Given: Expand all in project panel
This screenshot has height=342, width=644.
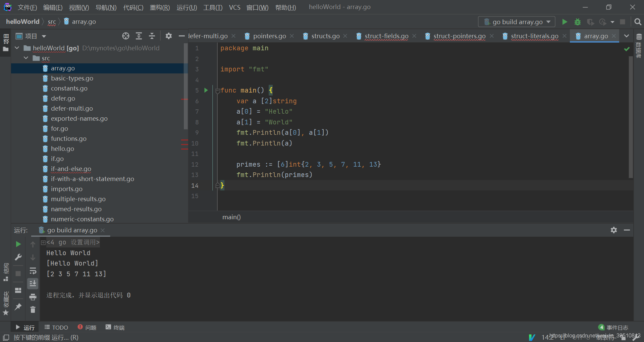Looking at the screenshot, I should pyautogui.click(x=139, y=36).
